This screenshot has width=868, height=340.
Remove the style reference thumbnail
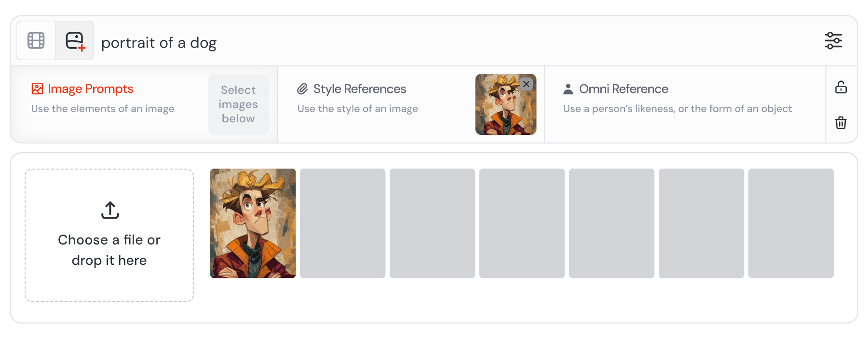pos(526,84)
